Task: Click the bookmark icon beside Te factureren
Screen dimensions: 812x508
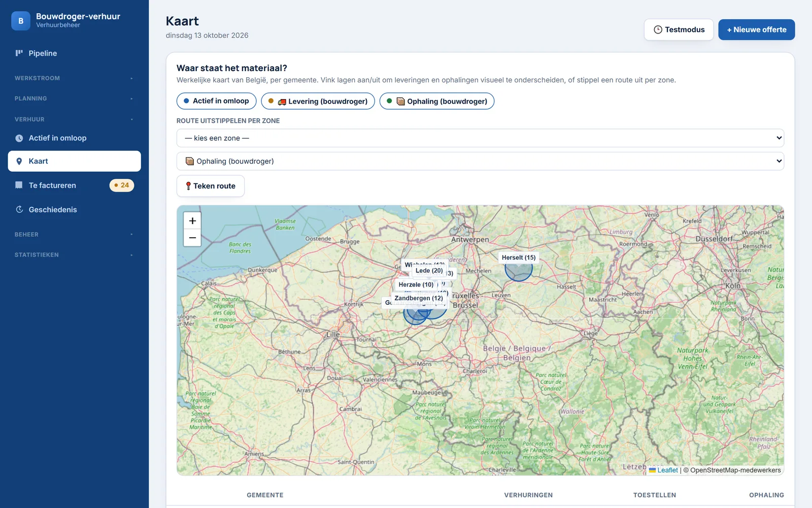Action: click(x=19, y=185)
